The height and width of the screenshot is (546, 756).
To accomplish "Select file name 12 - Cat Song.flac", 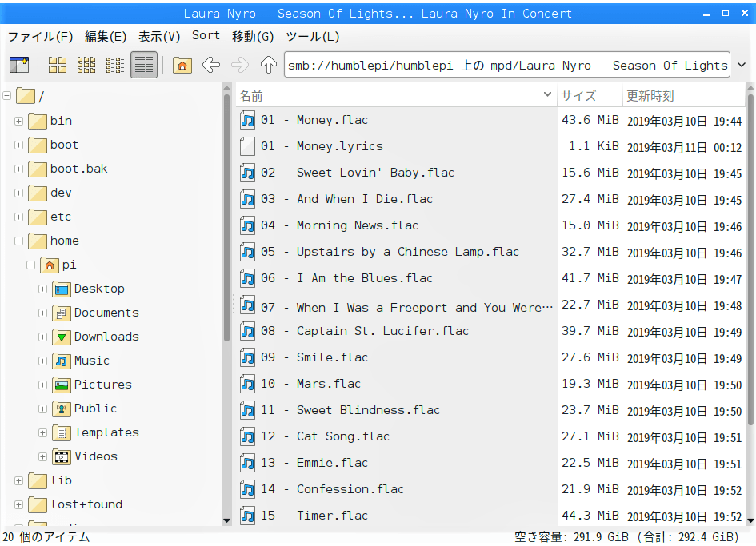I will click(325, 436).
